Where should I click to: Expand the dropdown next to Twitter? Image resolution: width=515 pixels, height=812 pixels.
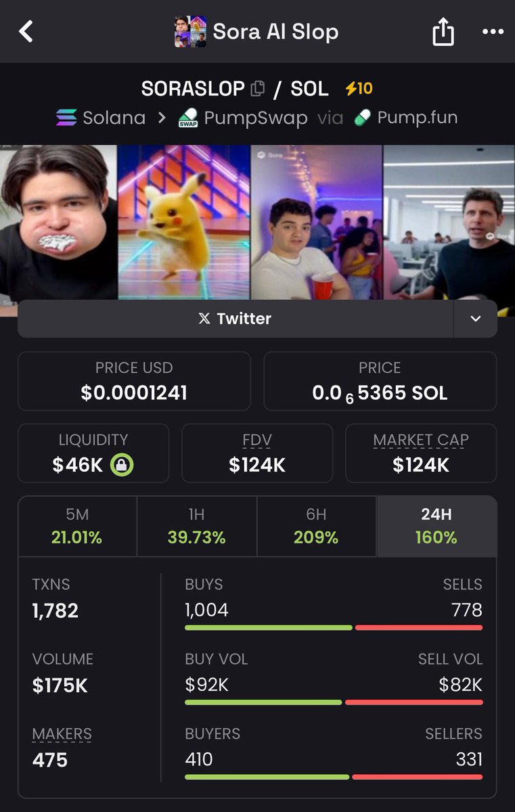[x=475, y=319]
